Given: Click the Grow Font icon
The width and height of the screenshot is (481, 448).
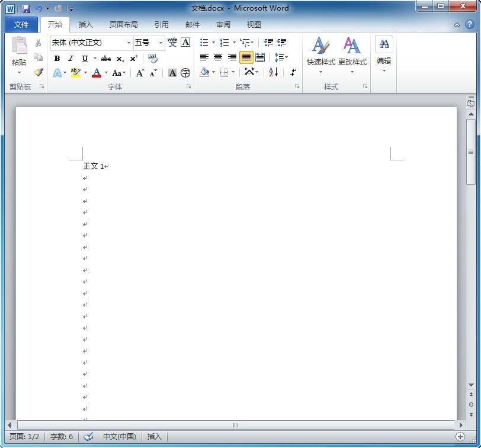Looking at the screenshot, I should click(140, 73).
